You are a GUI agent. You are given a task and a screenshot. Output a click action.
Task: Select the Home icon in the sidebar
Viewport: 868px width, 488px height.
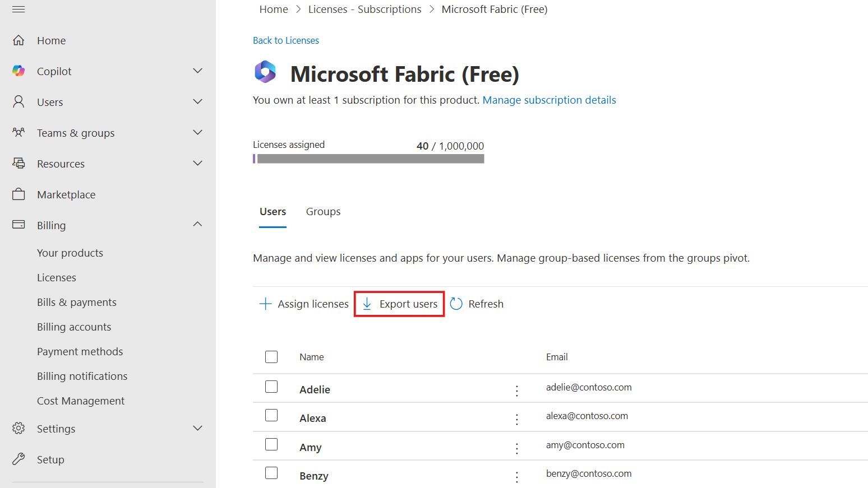(x=19, y=40)
